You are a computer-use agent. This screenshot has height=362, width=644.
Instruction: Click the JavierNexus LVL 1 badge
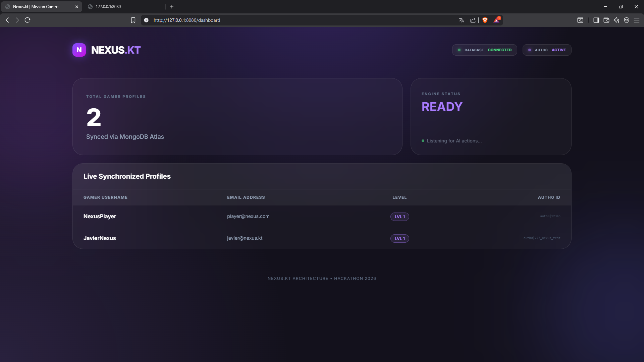tap(399, 238)
